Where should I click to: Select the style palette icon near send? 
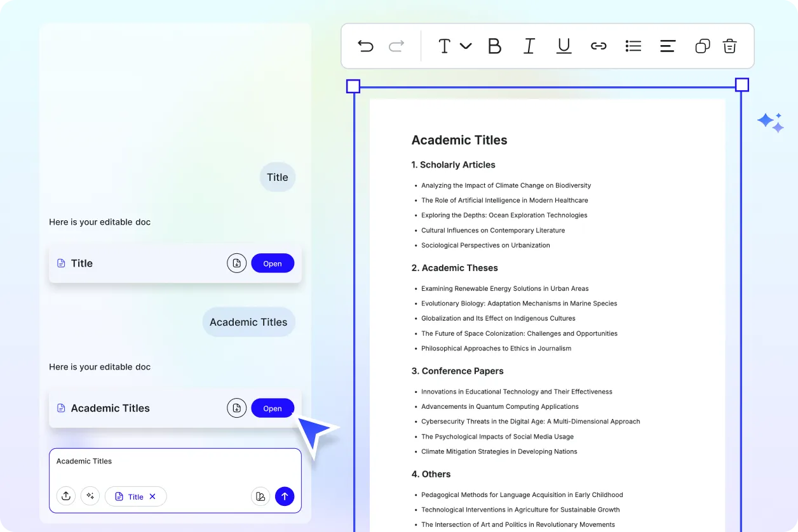click(x=260, y=496)
